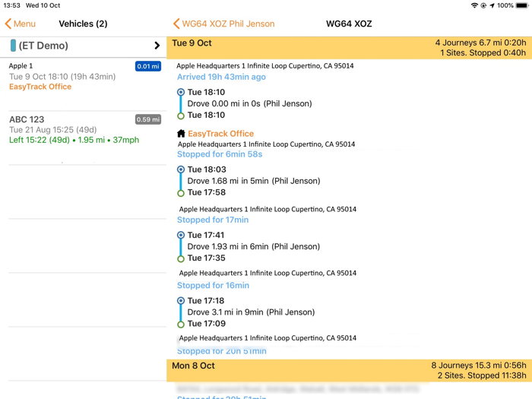This screenshot has height=399, width=532.
Task: Open EasyTrack Office link under Apple 1
Action: click(x=40, y=87)
